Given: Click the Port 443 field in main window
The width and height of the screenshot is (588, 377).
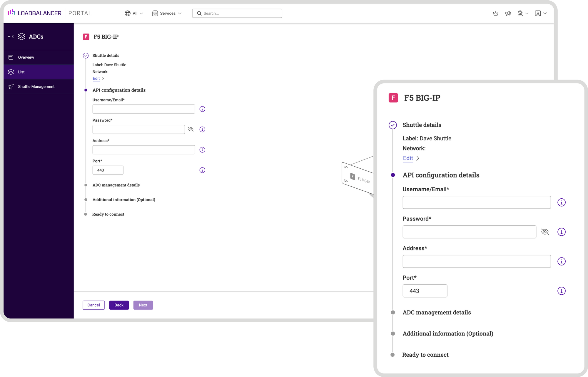Looking at the screenshot, I should 108,170.
